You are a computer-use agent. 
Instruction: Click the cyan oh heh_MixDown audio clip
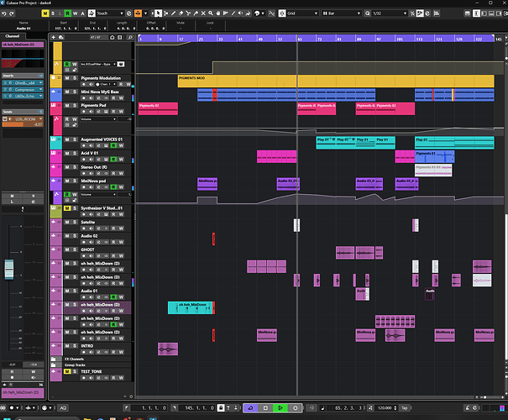[x=190, y=308]
